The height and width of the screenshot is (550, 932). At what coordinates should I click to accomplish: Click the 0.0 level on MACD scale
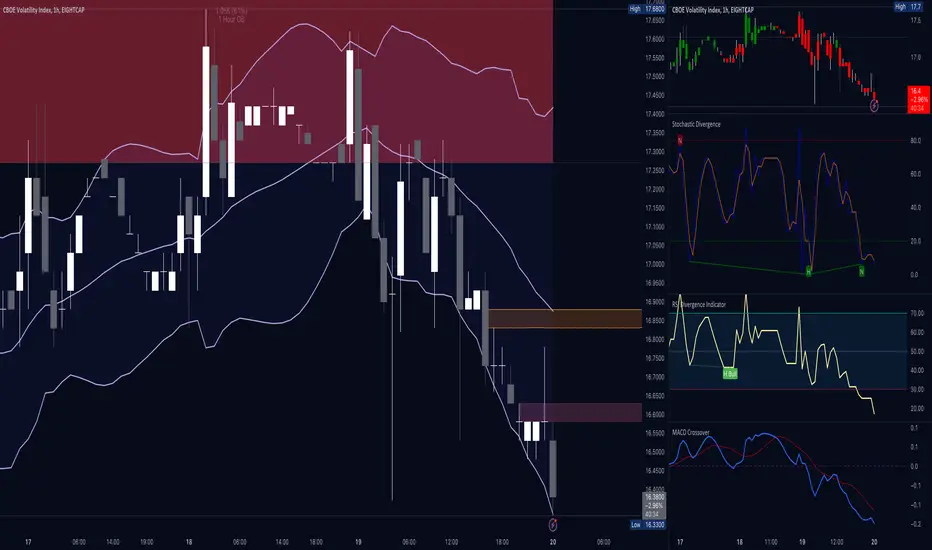pyautogui.click(x=914, y=466)
